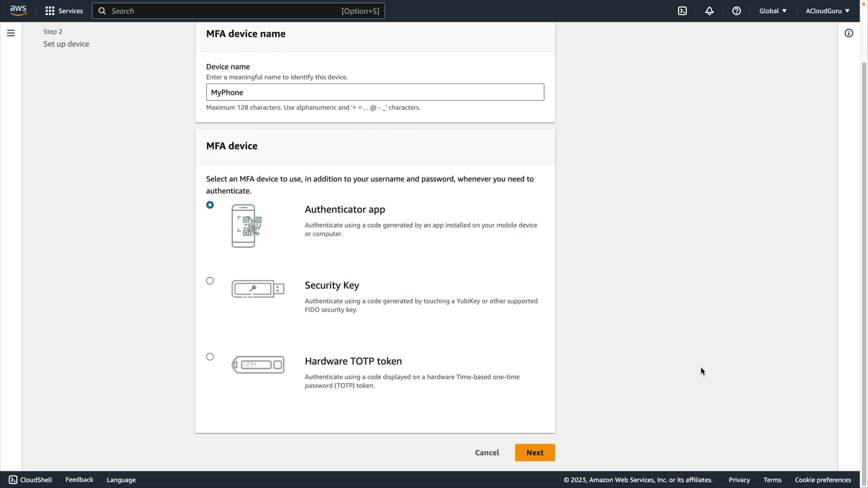Open the notifications bell
This screenshot has height=488, width=868.
coord(709,11)
